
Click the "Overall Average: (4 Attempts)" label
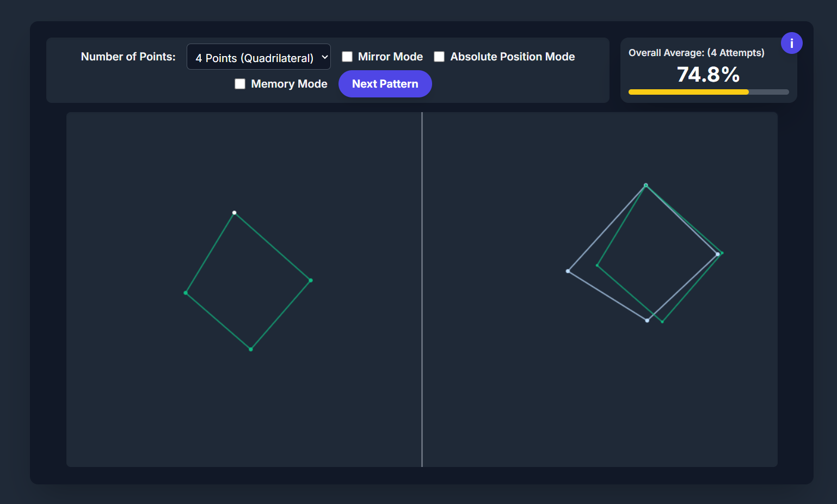click(697, 53)
